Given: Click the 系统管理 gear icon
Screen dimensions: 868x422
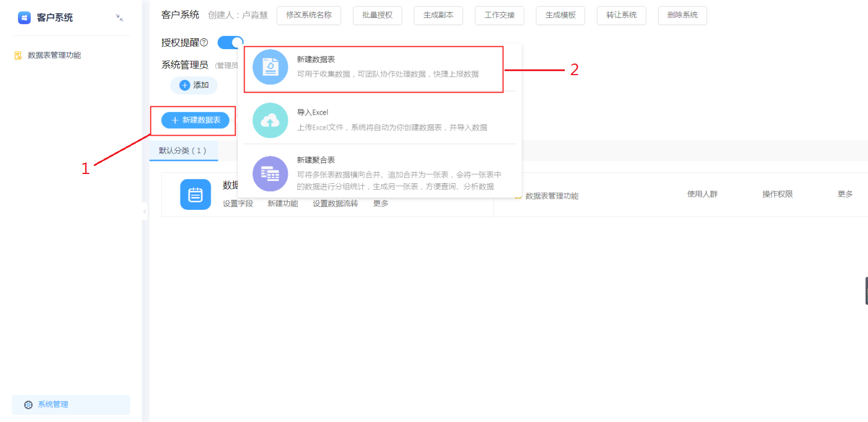Looking at the screenshot, I should click(x=28, y=405).
